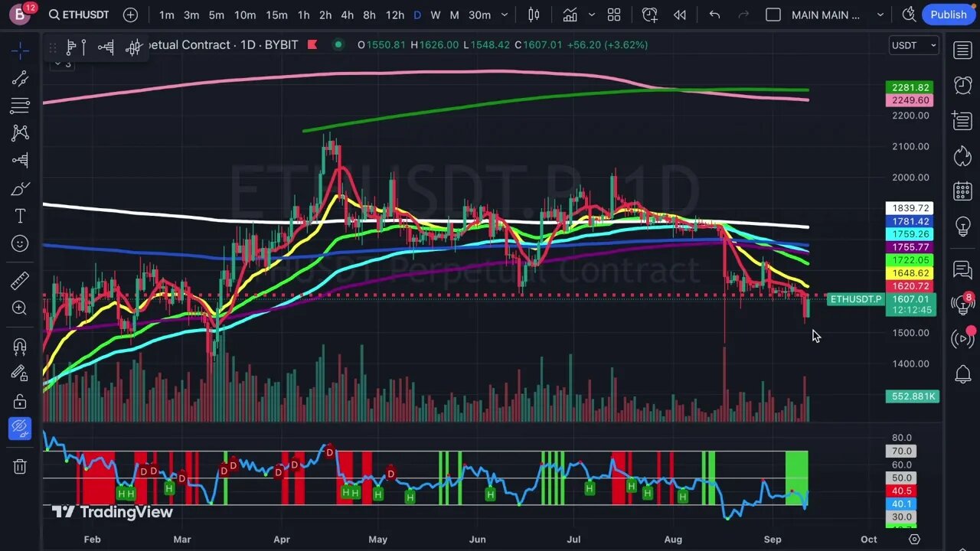
Task: Open indicator templates grid
Action: click(614, 15)
